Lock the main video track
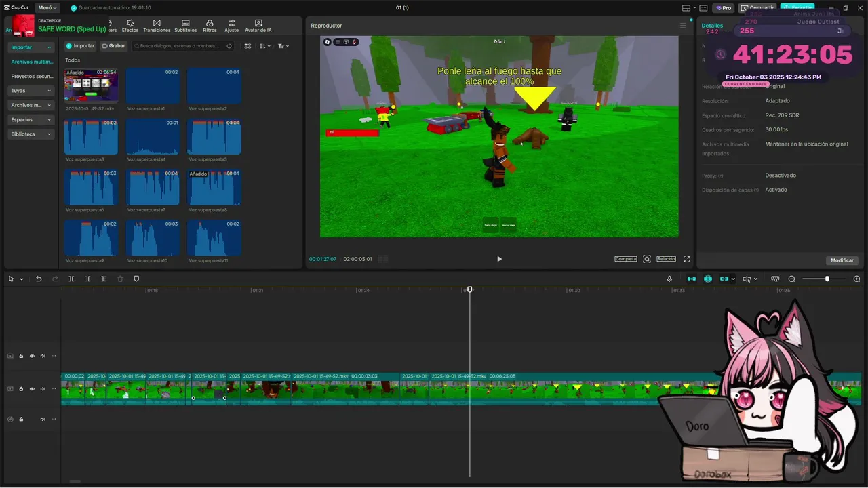The image size is (868, 488). 21,389
